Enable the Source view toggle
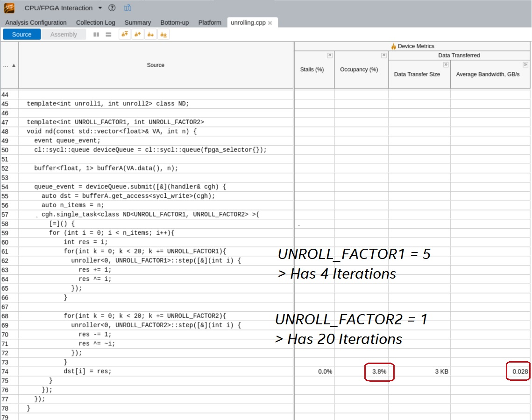The height and width of the screenshot is (420, 532). click(22, 35)
